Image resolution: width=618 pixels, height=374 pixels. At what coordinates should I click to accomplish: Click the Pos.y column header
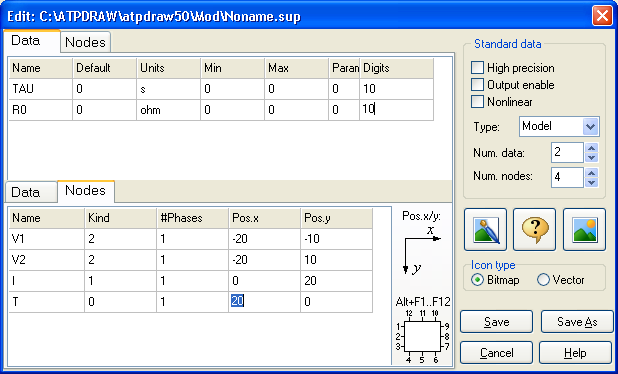pyautogui.click(x=337, y=218)
